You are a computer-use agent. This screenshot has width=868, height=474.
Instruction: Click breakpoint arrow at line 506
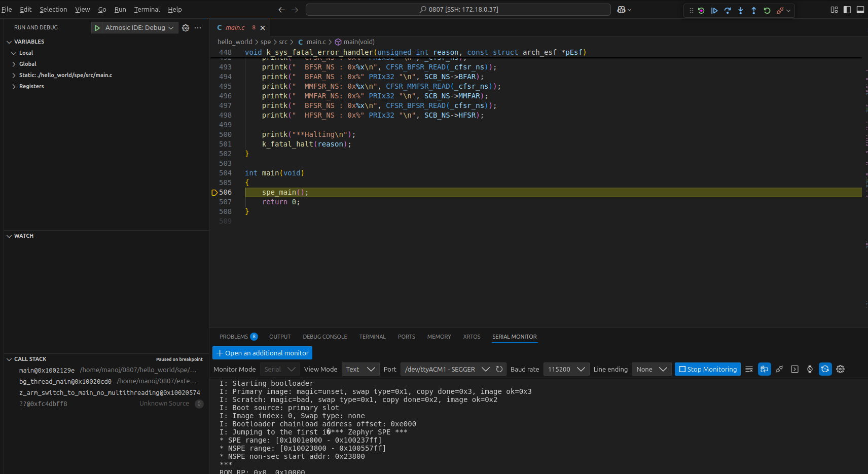214,193
